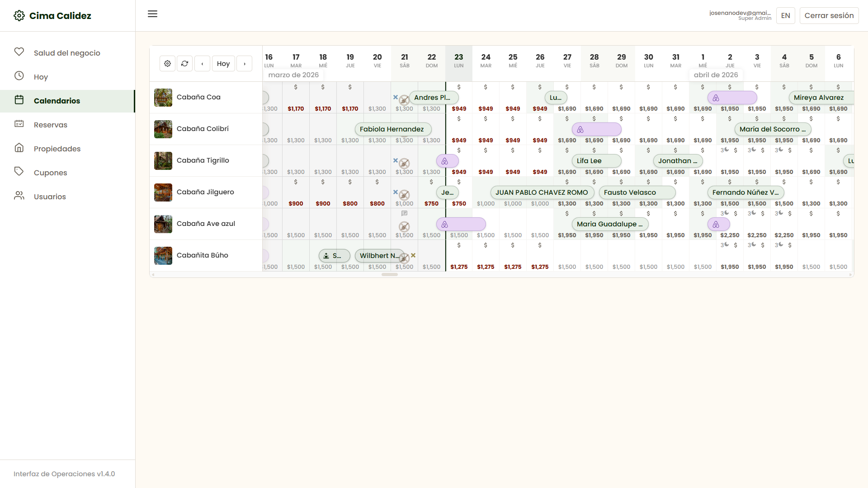
Task: Go to previous dates with left chevron
Action: point(202,64)
